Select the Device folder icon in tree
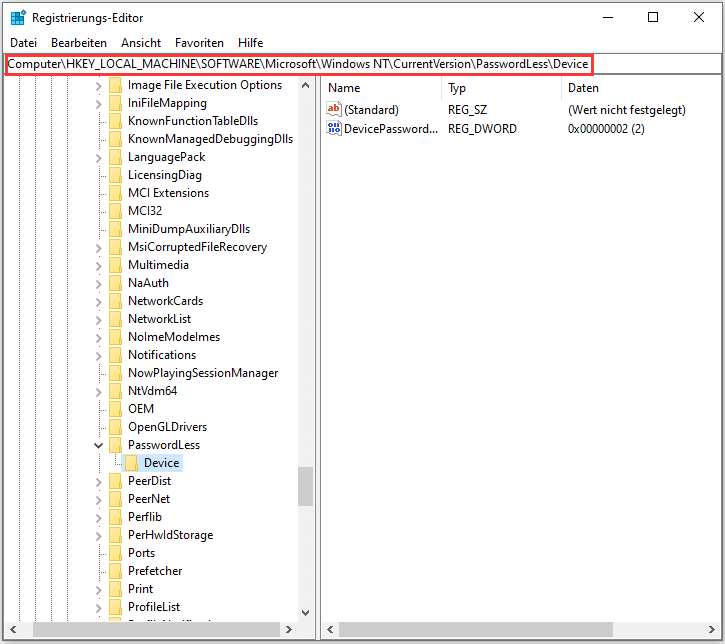Image resolution: width=725 pixels, height=644 pixels. tap(131, 463)
